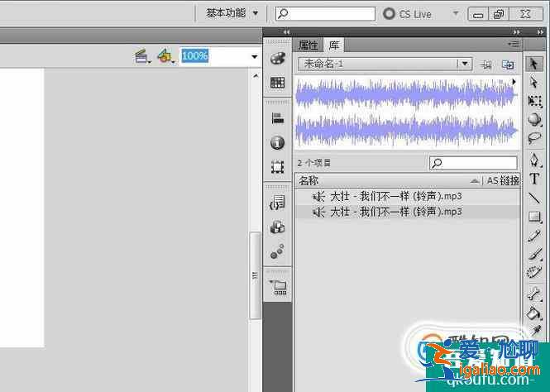Open the Code Snippets panel icon
The width and height of the screenshot is (550, 392).
[277, 203]
